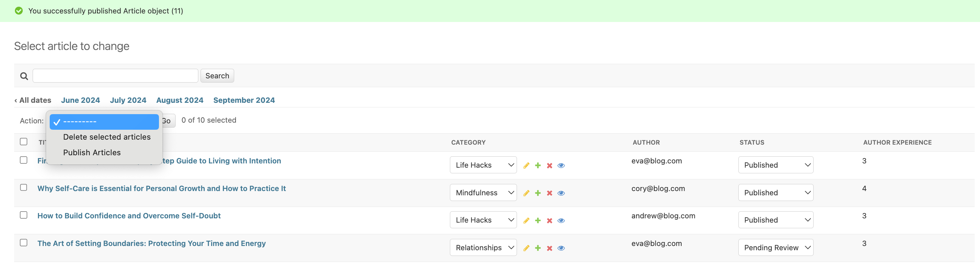Screen dimensions: 980x263
Task: Select the checkbox for Self-Care article
Action: [23, 188]
